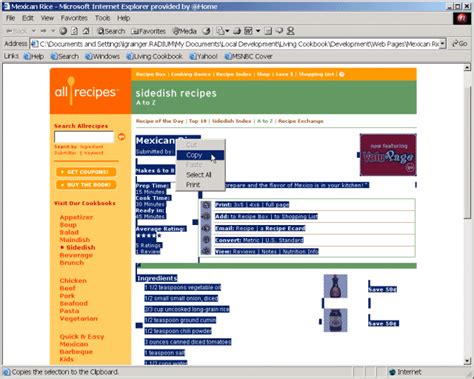Viewport: 474px width, 379px height.
Task: Open Living Cookbook link in Links bar
Action: coord(155,56)
